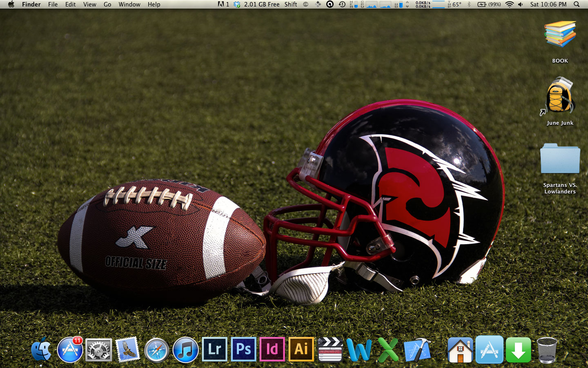The image size is (588, 368).
Task: Click the CPU usage graph in menu bar
Action: tap(371, 4)
